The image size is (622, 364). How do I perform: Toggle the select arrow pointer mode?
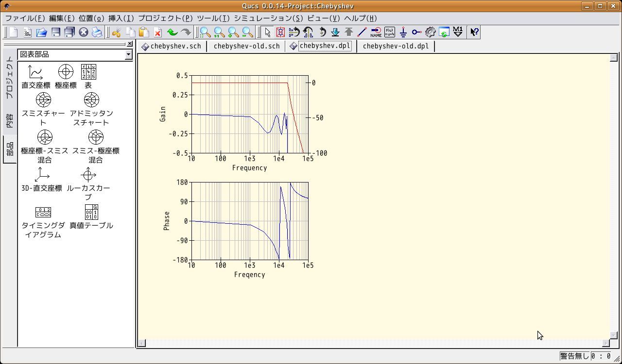point(267,32)
